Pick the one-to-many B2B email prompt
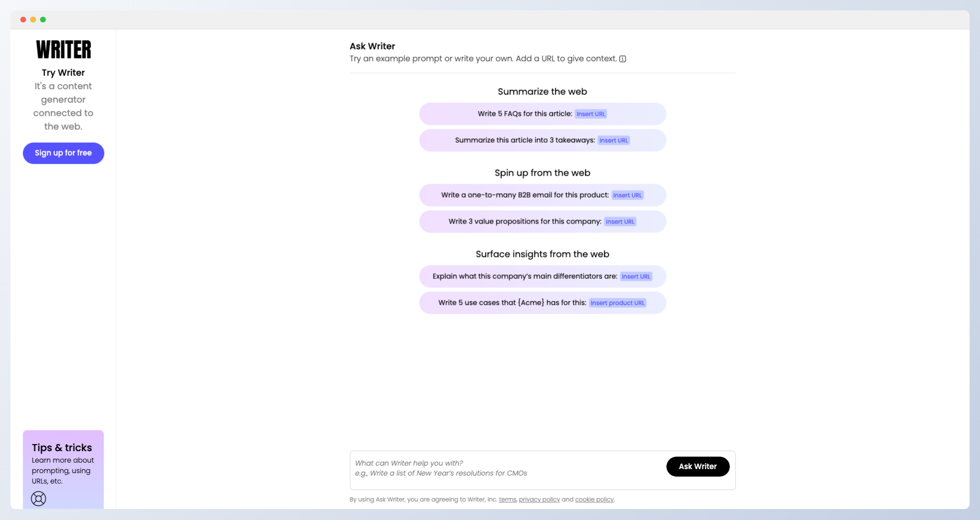Image resolution: width=980 pixels, height=520 pixels. [542, 195]
